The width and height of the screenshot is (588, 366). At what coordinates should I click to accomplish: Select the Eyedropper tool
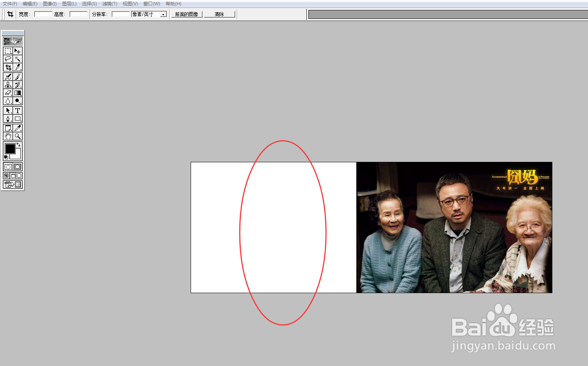[18, 128]
